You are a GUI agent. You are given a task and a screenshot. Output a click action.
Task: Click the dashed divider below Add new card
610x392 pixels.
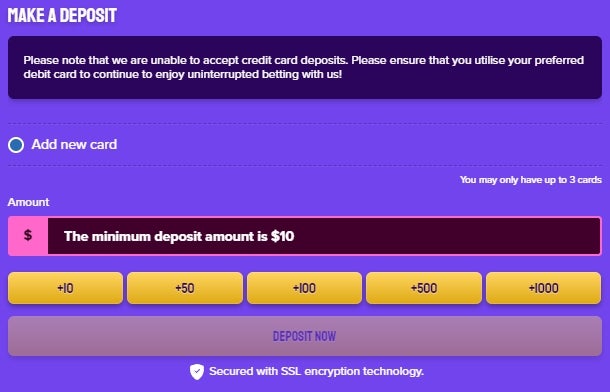tap(305, 166)
